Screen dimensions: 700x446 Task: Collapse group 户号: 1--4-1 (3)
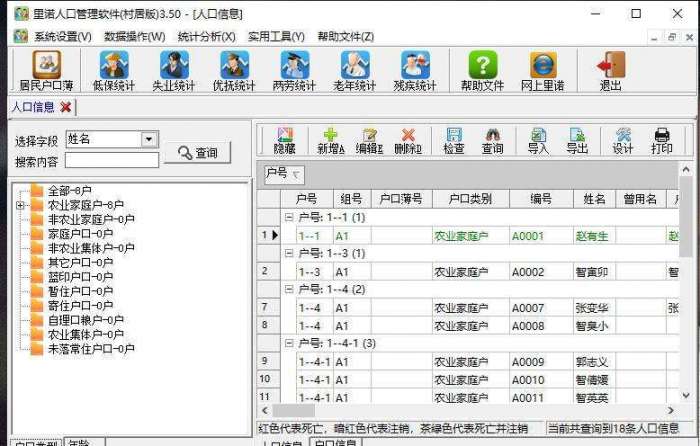(x=289, y=343)
